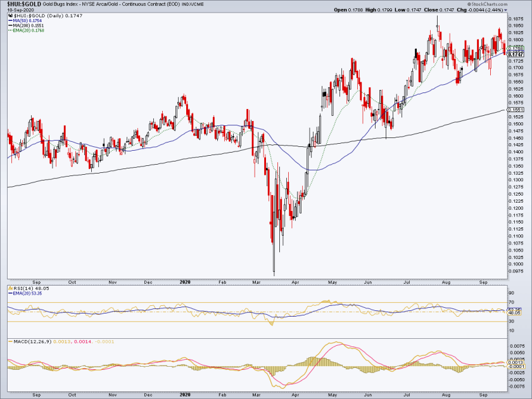The height and width of the screenshot is (399, 532).
Task: Click the black MA(200) legend line marker
Action: 10,25
